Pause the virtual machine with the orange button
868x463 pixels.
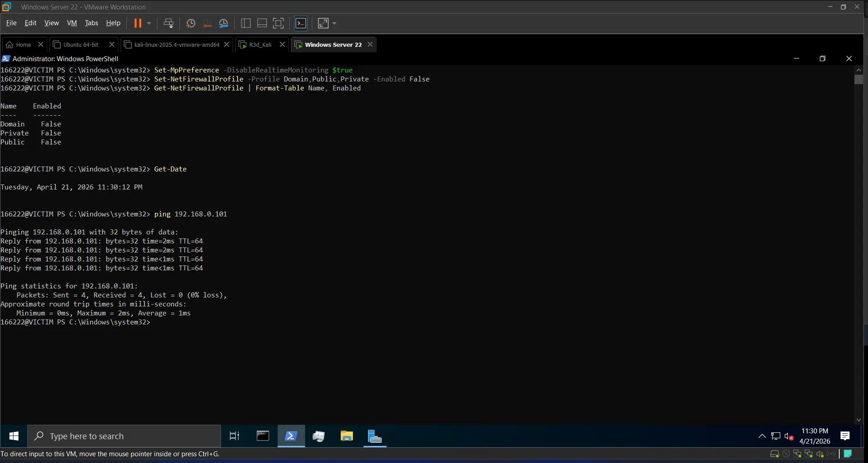coord(138,23)
